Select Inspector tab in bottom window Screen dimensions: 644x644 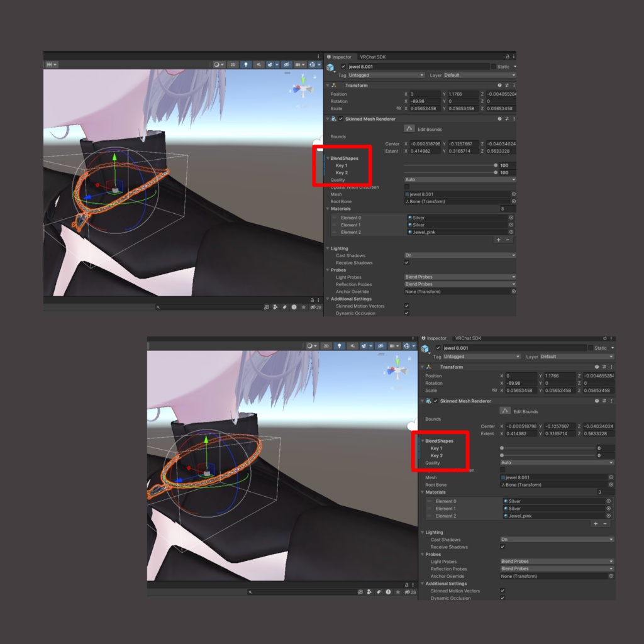pyautogui.click(x=434, y=338)
